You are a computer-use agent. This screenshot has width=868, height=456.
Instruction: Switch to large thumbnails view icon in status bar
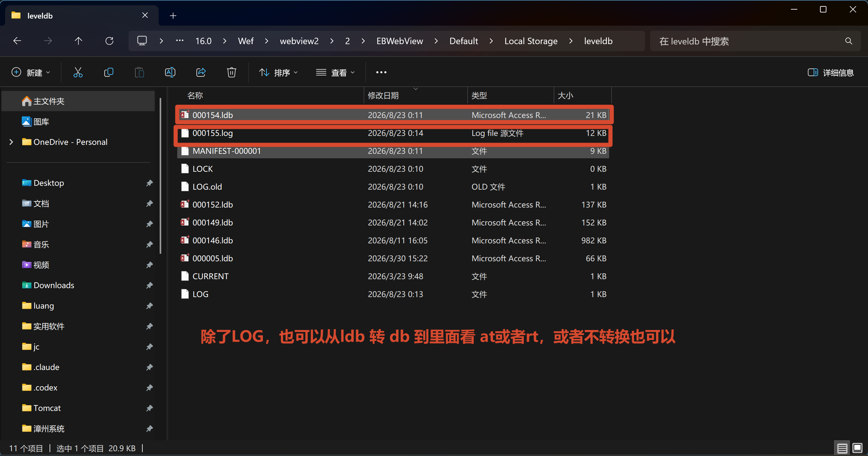pos(857,448)
